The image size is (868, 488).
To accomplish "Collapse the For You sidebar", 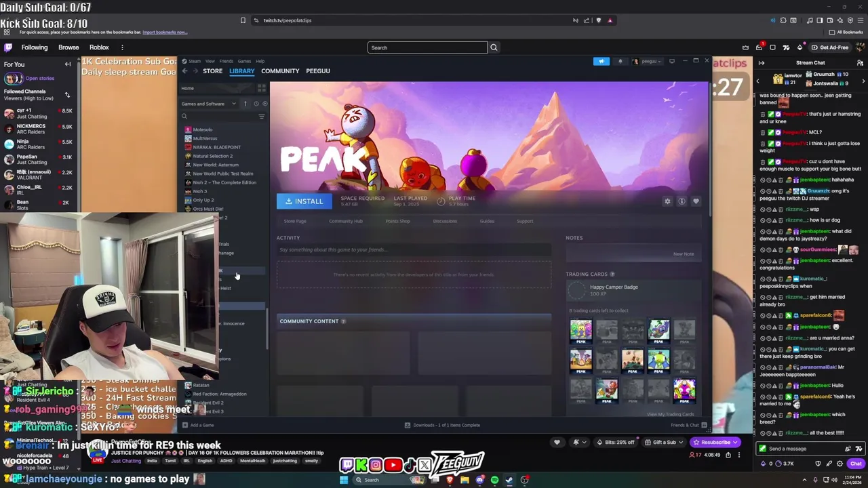I will pyautogui.click(x=68, y=64).
